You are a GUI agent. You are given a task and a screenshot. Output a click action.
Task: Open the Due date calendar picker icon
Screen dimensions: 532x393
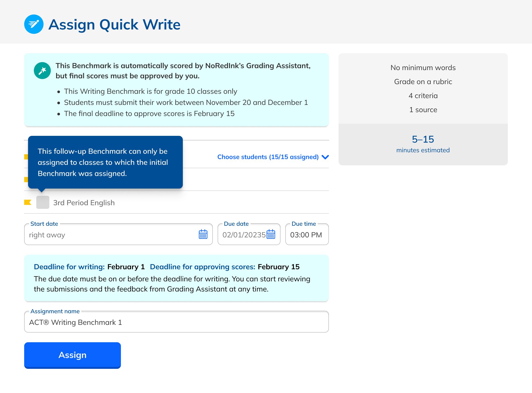coord(271,234)
